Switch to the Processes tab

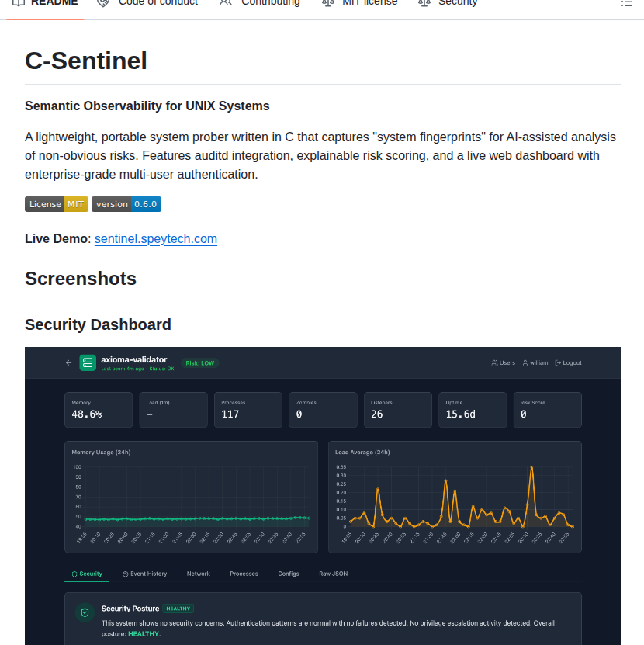click(x=244, y=574)
